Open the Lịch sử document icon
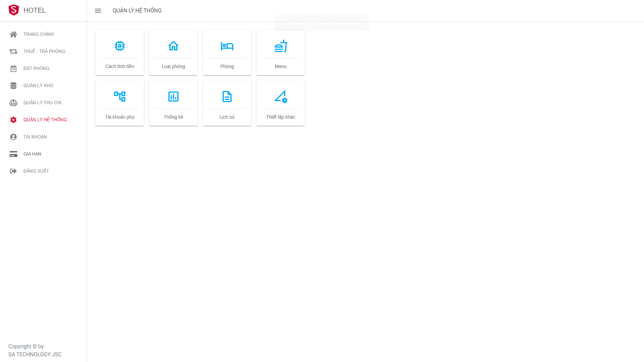Viewport: 644px width, 362px height. click(227, 97)
